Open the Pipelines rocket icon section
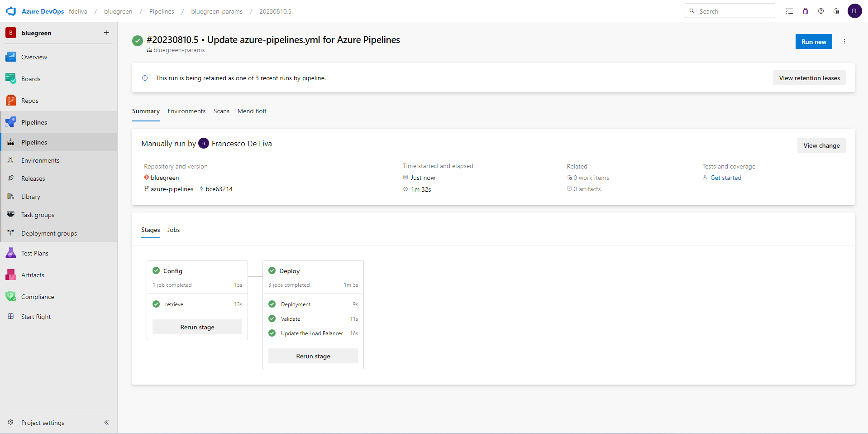The image size is (868, 434). point(11,122)
